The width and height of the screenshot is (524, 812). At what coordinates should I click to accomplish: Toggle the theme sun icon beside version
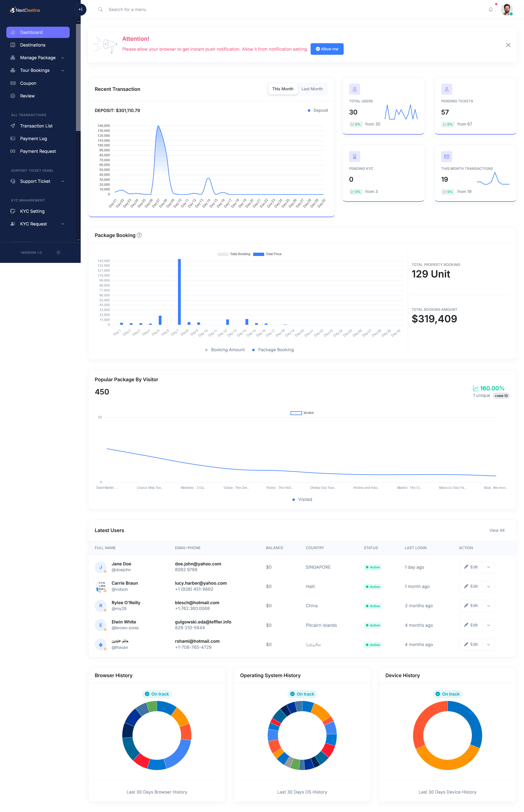pyautogui.click(x=58, y=253)
